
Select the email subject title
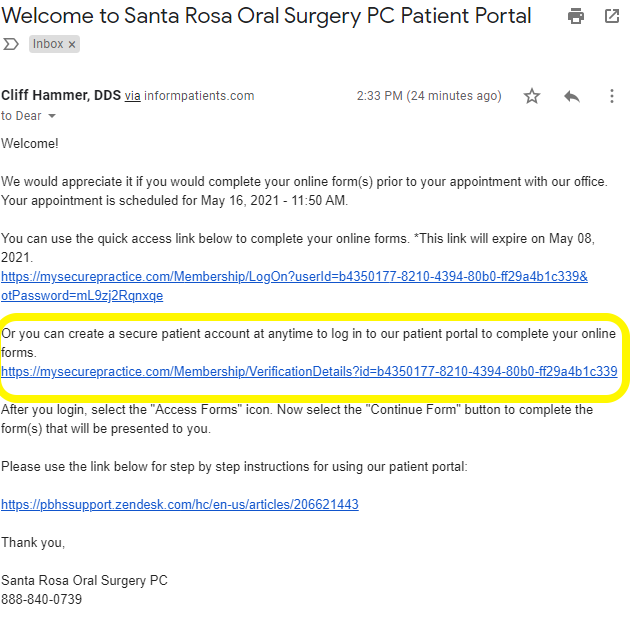click(266, 16)
